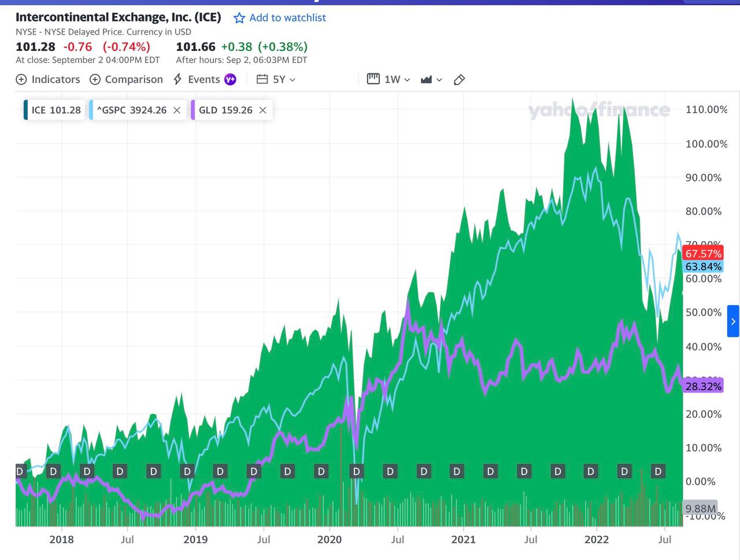Click the 20.00% axis label
This screenshot has height=560, width=740.
point(704,414)
